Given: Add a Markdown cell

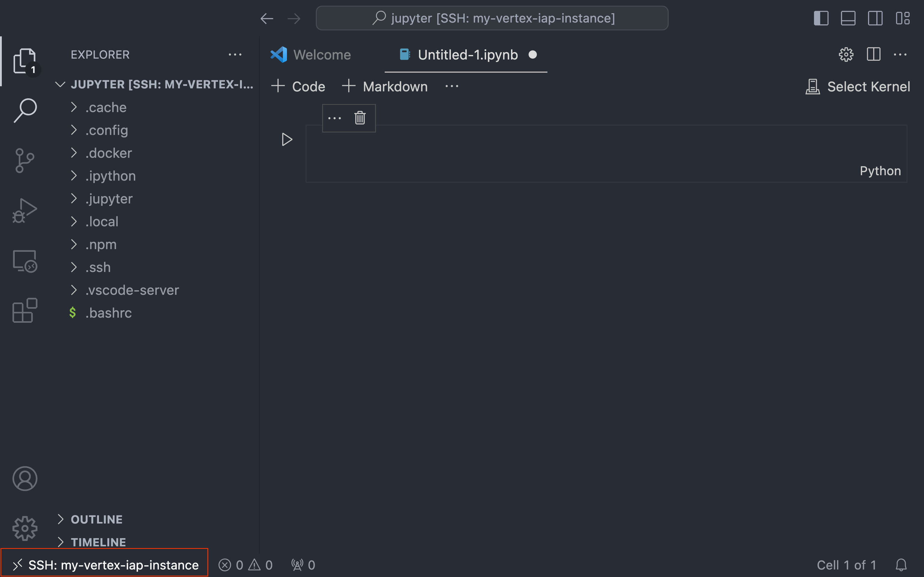Looking at the screenshot, I should [x=385, y=87].
